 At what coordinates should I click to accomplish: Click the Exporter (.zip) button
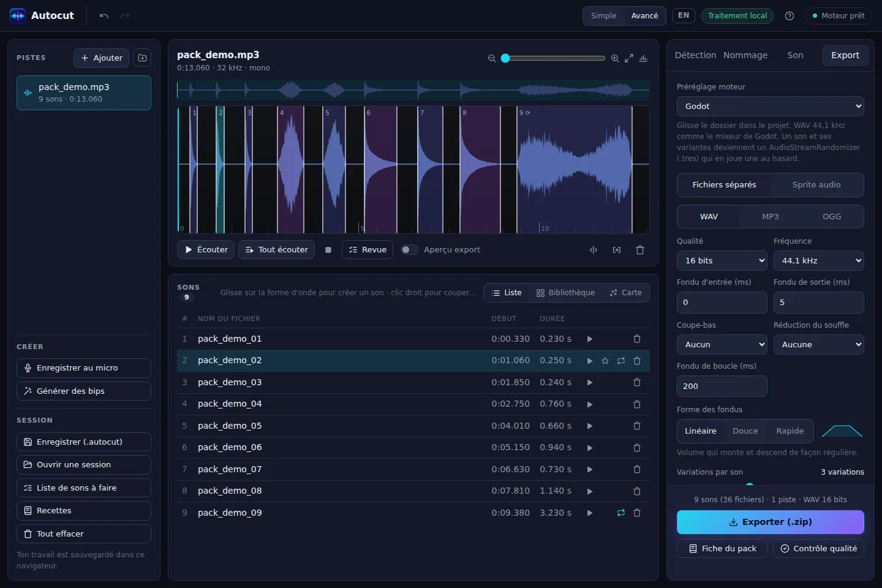pos(771,522)
